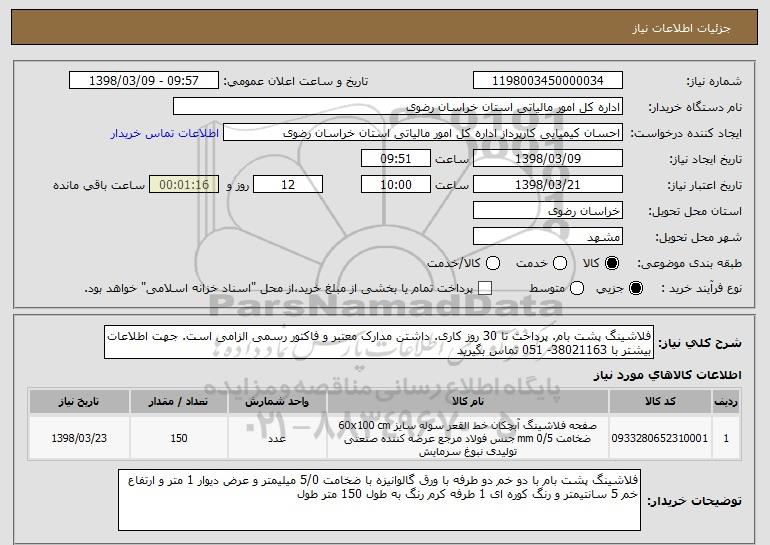Viewport: 770px width, 545px height.
Task: Click the creation time field 09:51
Action: point(396,159)
